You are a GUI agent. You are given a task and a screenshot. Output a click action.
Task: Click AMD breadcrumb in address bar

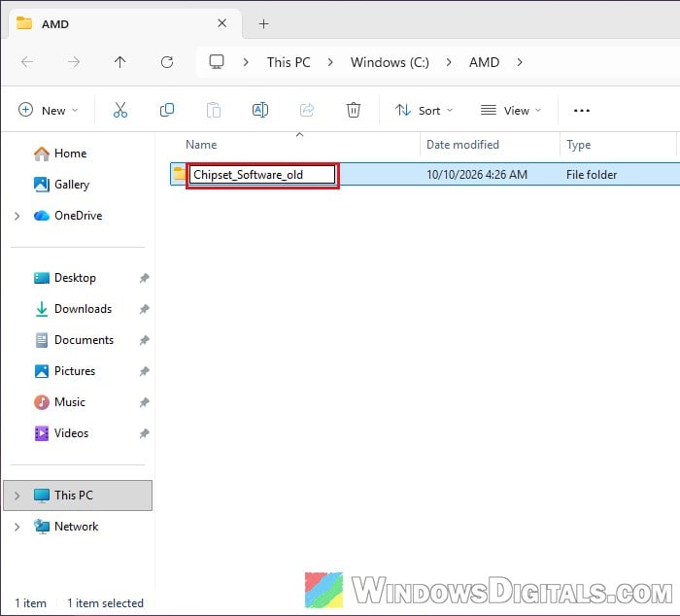484,62
